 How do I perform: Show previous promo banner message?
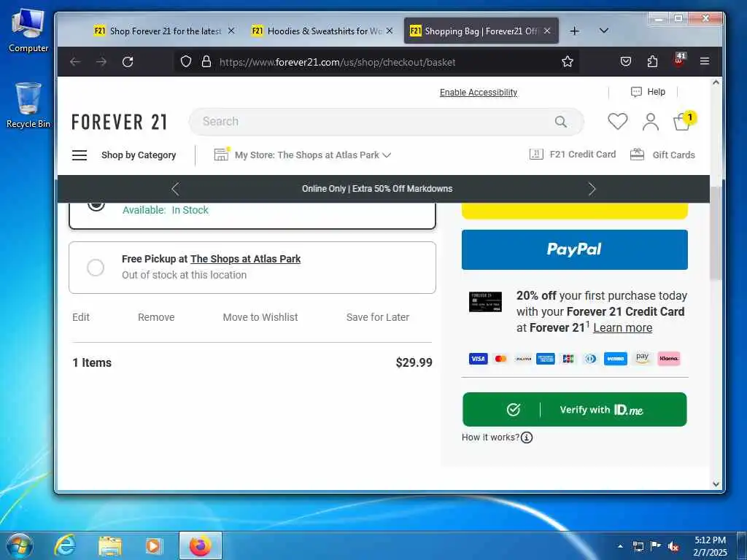click(x=175, y=189)
